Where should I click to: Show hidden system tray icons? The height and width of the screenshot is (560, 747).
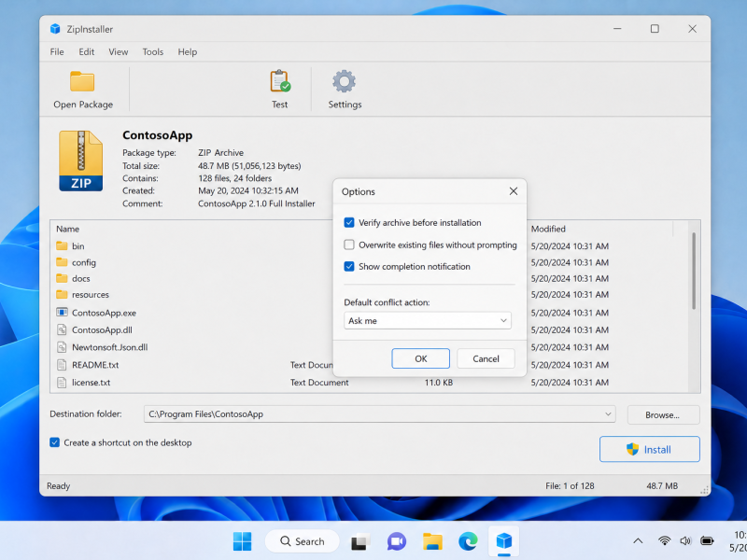638,541
